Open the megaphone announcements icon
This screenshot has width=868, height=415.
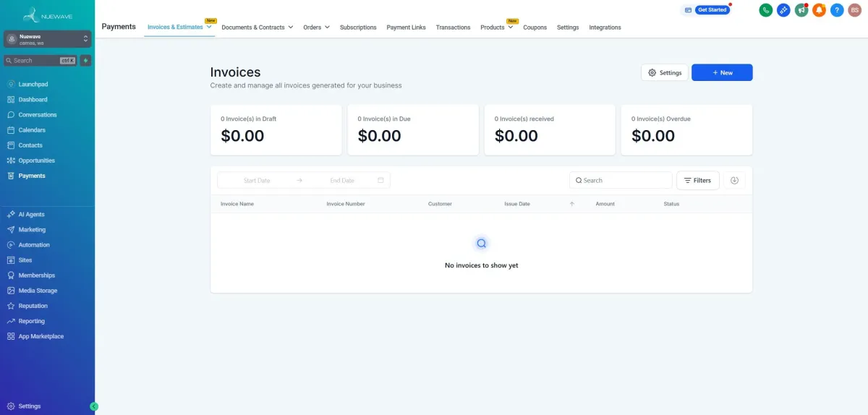click(x=801, y=10)
